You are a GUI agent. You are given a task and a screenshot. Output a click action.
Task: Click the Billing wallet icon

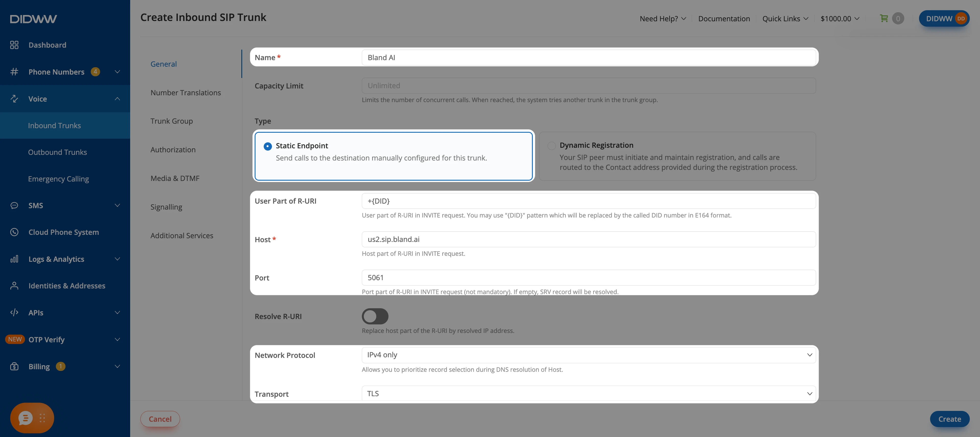click(14, 366)
